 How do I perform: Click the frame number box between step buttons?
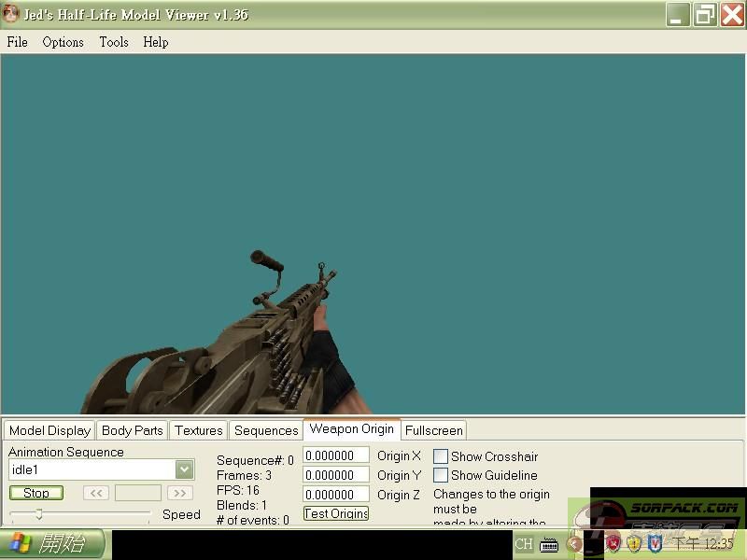pos(137,493)
